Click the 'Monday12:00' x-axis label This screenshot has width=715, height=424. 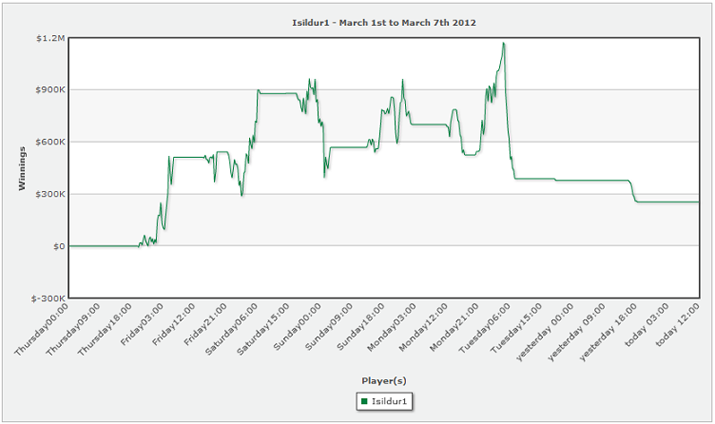pyautogui.click(x=423, y=327)
